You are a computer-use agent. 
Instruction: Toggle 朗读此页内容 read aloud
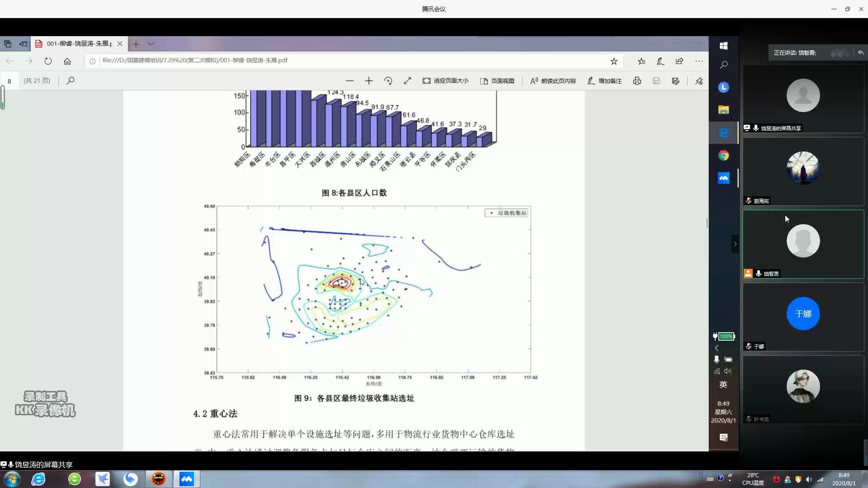(x=553, y=81)
